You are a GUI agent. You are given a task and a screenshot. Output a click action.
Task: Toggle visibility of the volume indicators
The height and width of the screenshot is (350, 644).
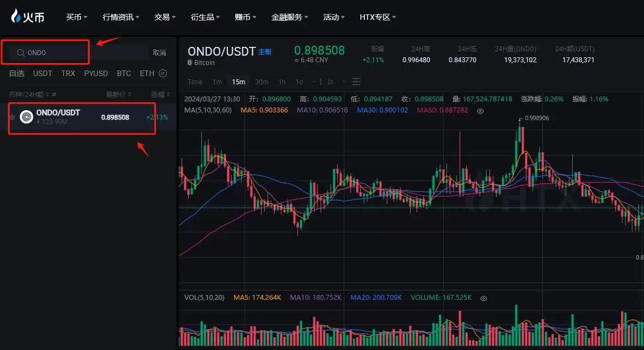(x=483, y=298)
